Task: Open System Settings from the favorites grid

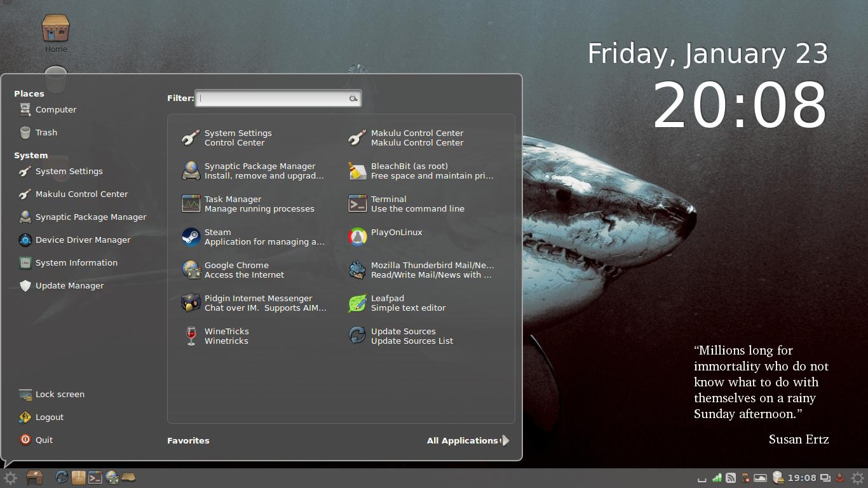Action: coord(253,138)
